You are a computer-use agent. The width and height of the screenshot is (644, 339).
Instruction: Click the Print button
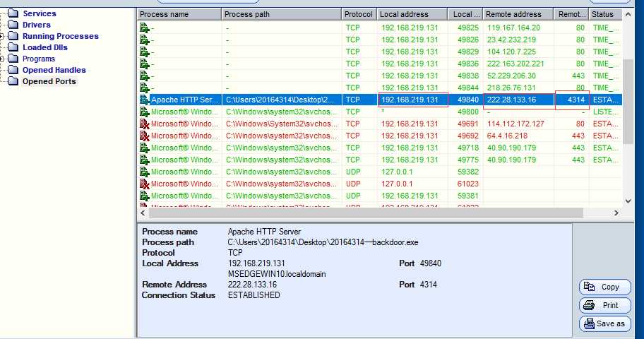pyautogui.click(x=605, y=305)
